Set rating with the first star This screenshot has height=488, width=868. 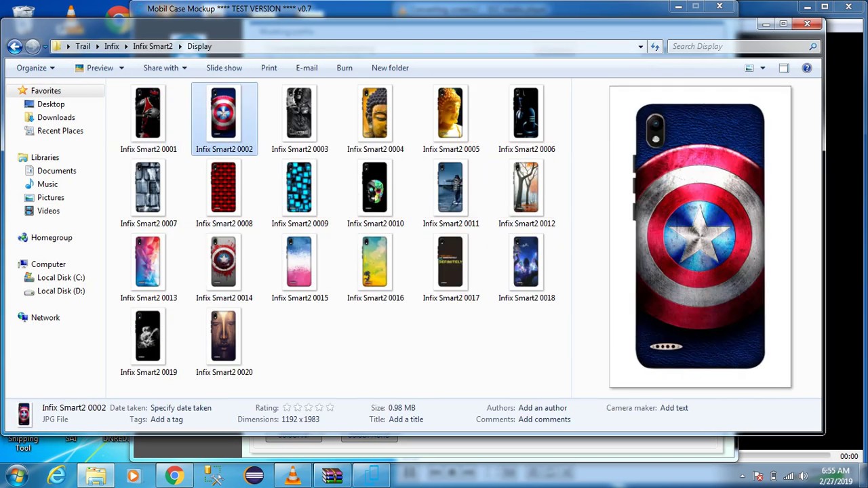click(x=287, y=408)
